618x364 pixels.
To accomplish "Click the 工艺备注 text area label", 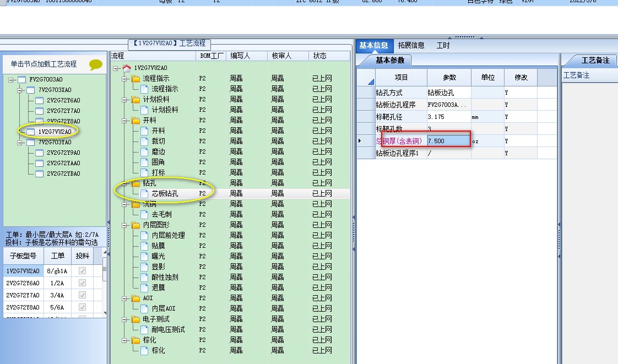I will pos(576,75).
